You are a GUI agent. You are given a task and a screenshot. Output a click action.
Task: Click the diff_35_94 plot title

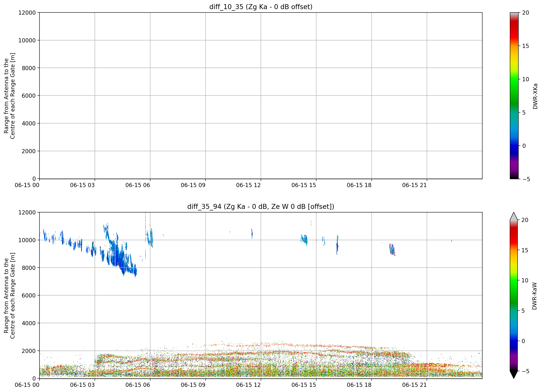click(261, 207)
